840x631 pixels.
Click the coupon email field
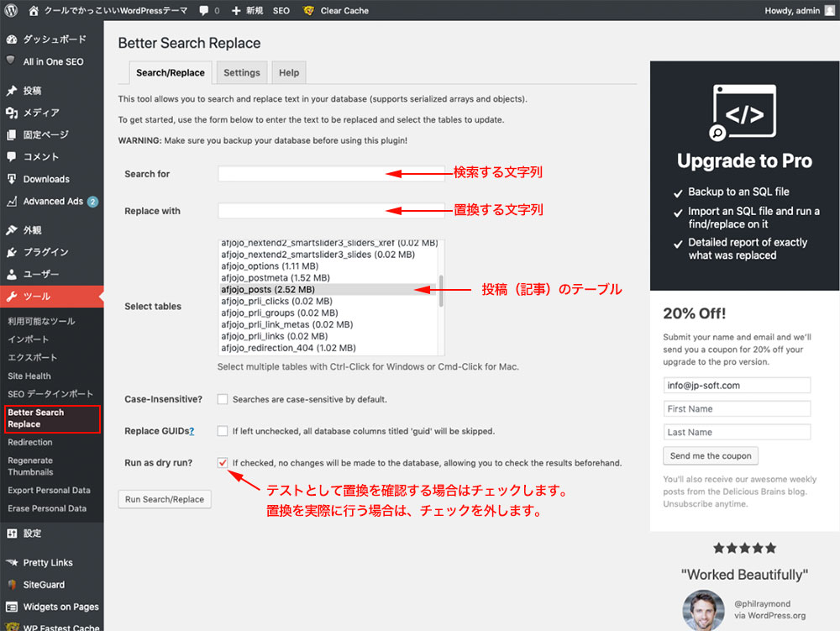(x=737, y=385)
